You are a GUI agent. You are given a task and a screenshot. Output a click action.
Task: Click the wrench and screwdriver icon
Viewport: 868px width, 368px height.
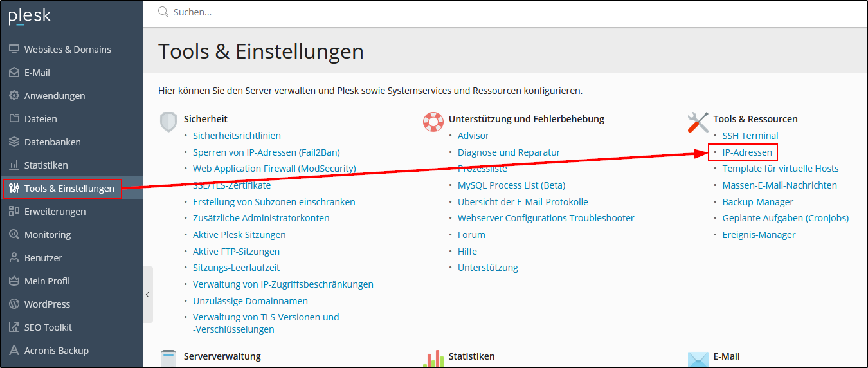[x=698, y=122]
